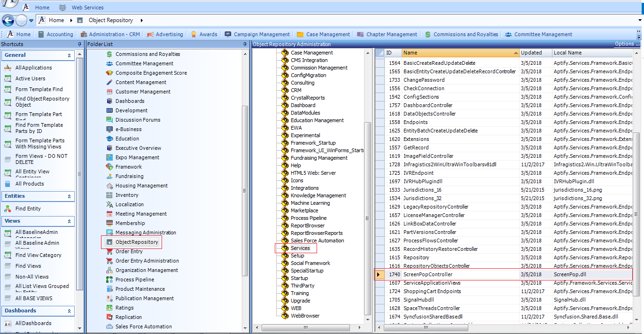Screen dimensions: 644x334
Task: Open Administration - CRM toolbar item
Action: click(110, 34)
